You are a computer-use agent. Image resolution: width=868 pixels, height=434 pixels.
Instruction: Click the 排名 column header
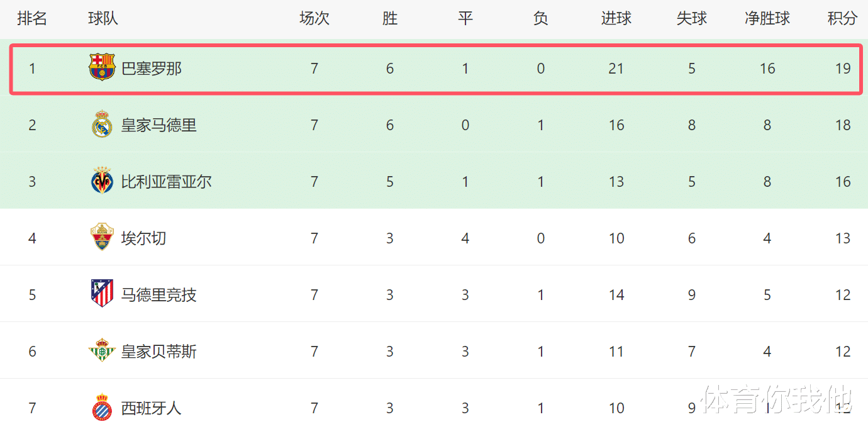click(x=32, y=19)
